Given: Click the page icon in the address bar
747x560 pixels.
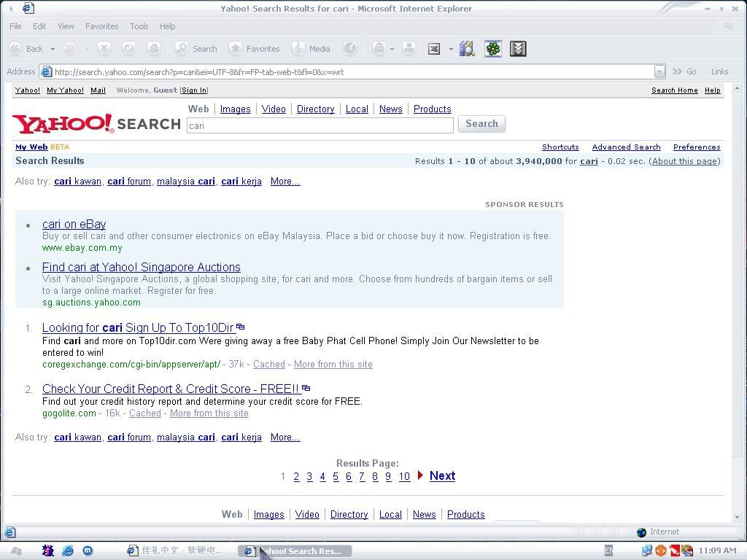Looking at the screenshot, I should 46,72.
